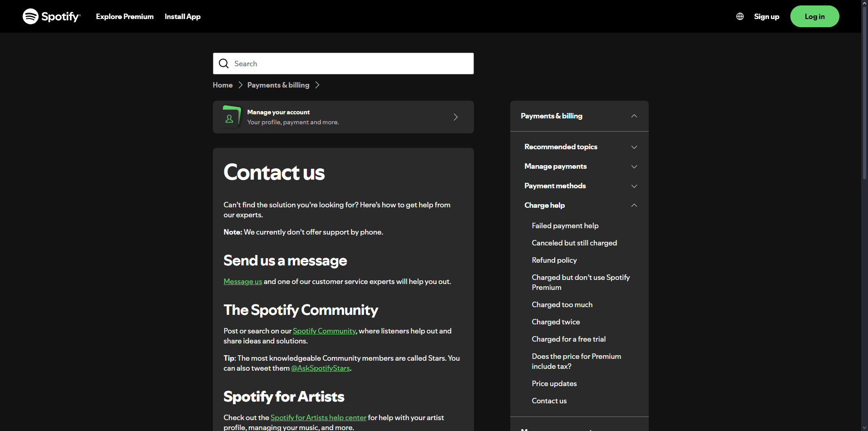Open the Spotify Community link

tap(324, 331)
